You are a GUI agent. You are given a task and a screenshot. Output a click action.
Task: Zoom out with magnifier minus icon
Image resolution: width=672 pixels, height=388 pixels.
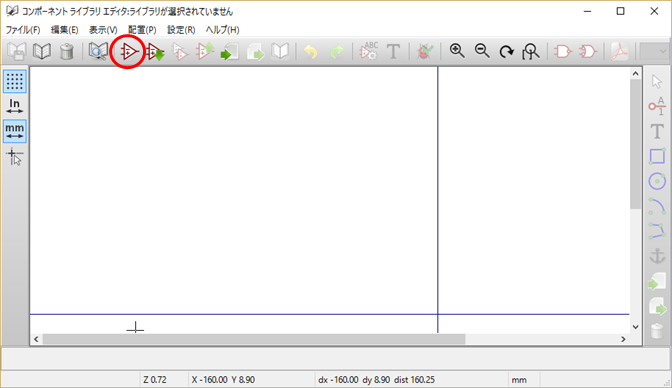(482, 51)
